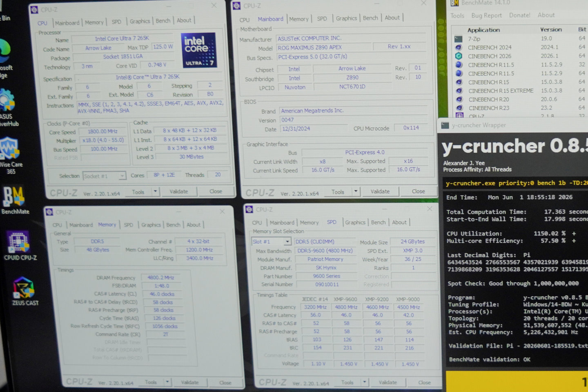The image size is (588, 392).
Task: Open the Bug Report menu in BenchMate
Action: point(486,16)
